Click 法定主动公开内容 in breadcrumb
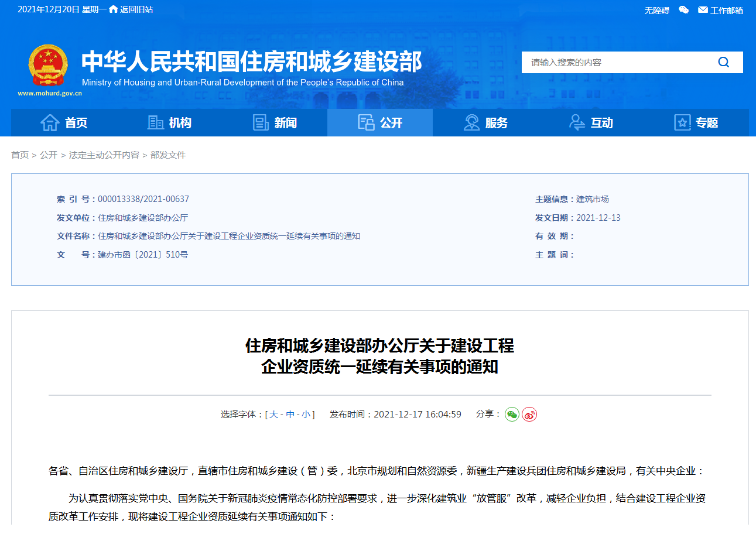 [104, 155]
